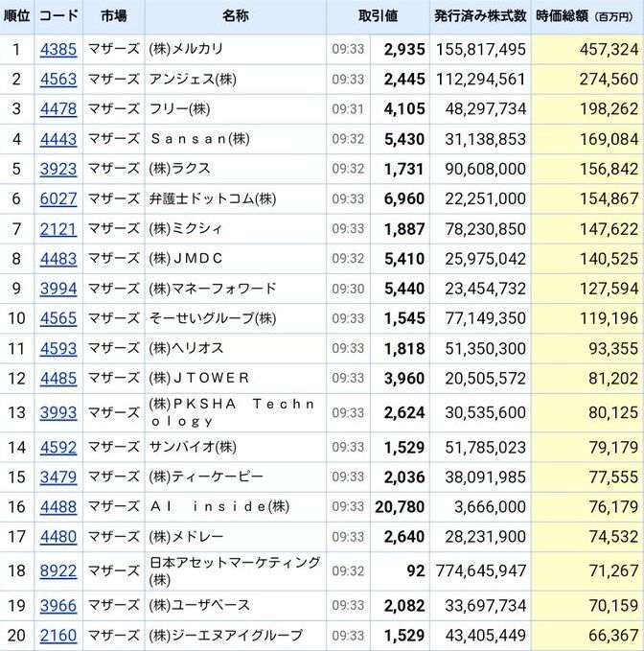Viewport: 644px width, 651px height.
Task: Open stock code 6027 link
Action: click(58, 198)
